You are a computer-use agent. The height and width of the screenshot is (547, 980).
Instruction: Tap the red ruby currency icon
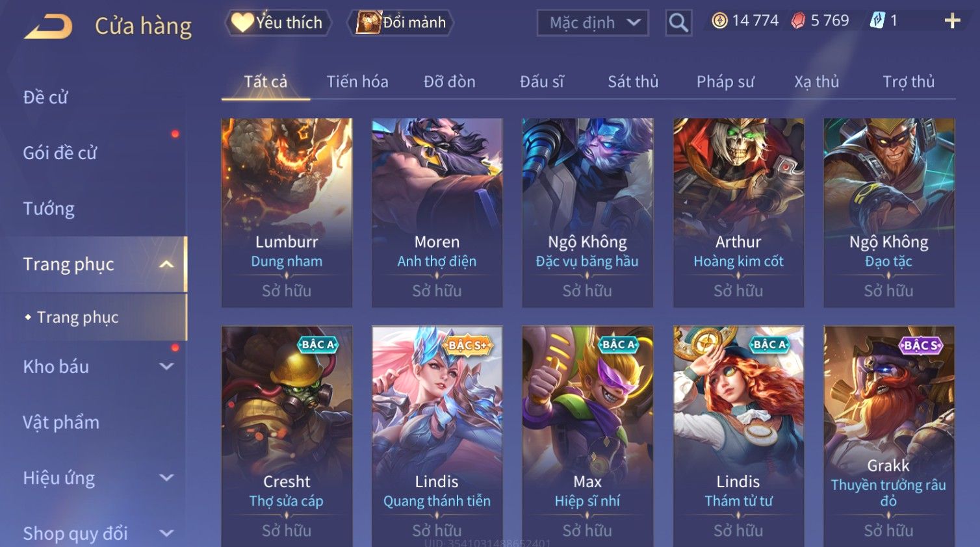point(798,21)
